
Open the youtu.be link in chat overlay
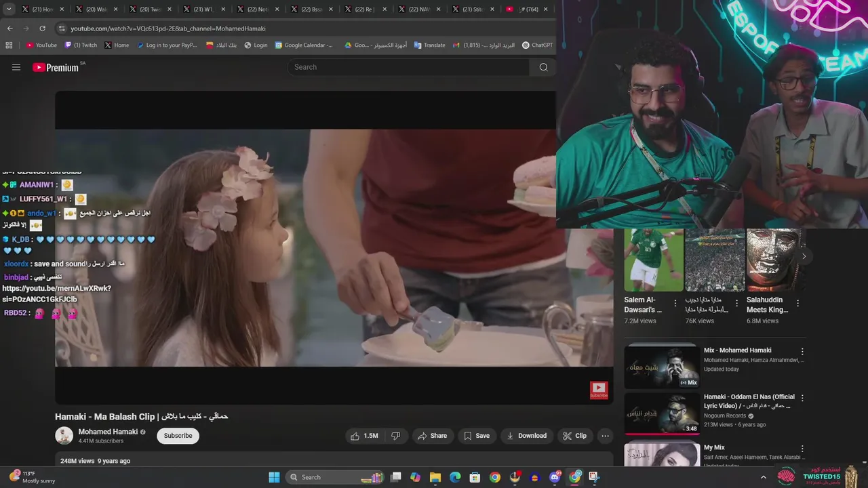pyautogui.click(x=56, y=293)
